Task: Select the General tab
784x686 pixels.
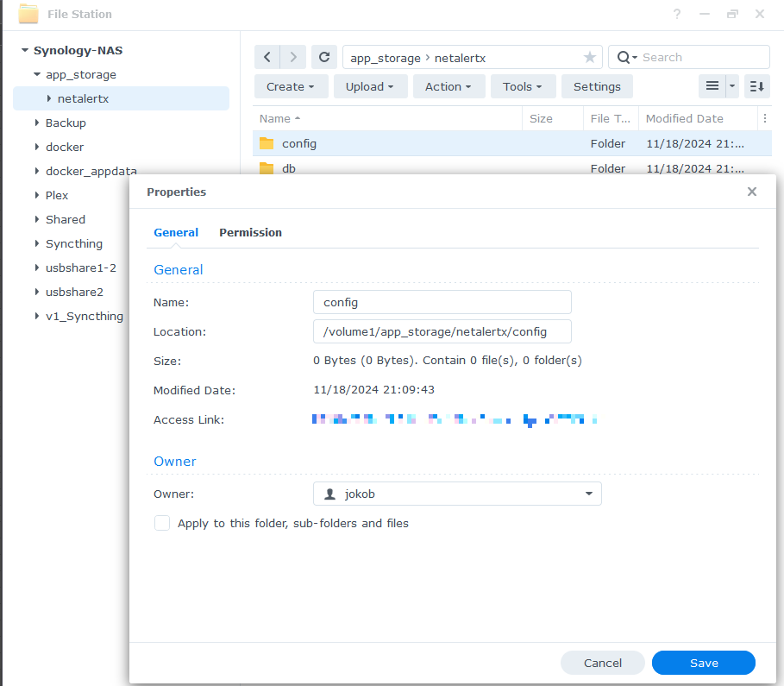Action: (176, 232)
